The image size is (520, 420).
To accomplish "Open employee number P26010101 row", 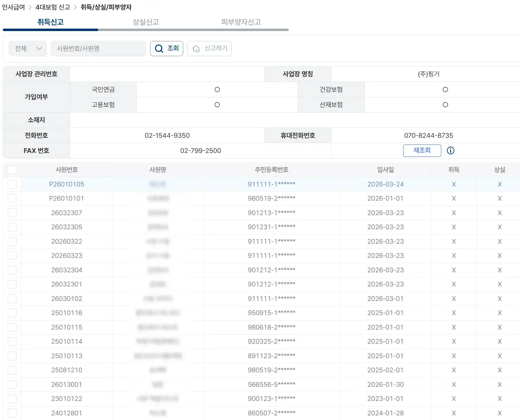I will coord(66,199).
